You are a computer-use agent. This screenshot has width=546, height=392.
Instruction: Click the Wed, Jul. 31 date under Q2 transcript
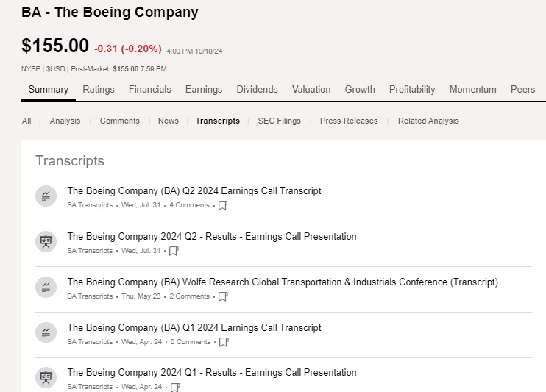[141, 205]
